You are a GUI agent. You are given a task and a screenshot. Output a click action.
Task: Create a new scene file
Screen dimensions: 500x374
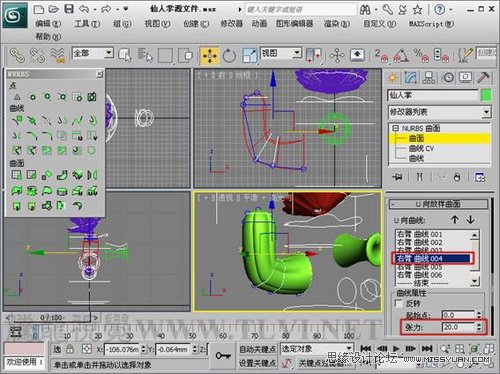point(39,9)
